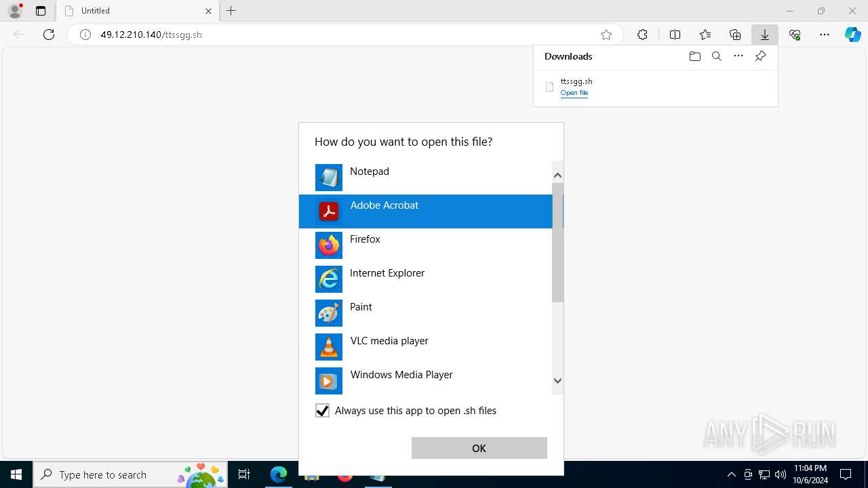Open the profile avatar icon
Image resolution: width=868 pixels, height=488 pixels.
click(15, 11)
